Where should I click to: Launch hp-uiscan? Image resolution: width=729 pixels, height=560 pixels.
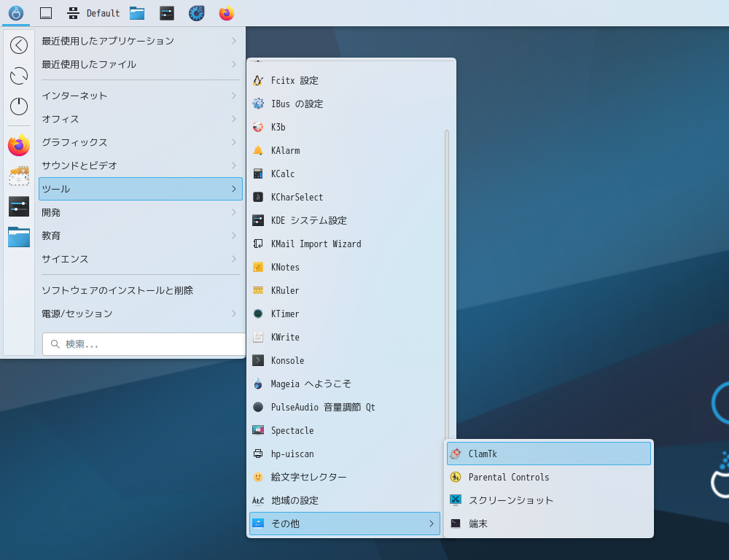tap(345, 454)
